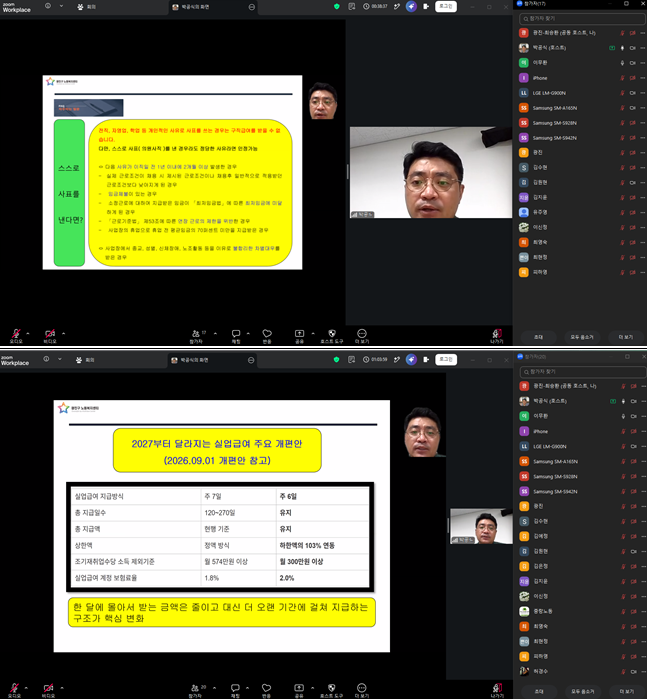The image size is (647, 699).
Task: Click the leave meeting icon beside the Participants (17) panel
Action: point(497,333)
